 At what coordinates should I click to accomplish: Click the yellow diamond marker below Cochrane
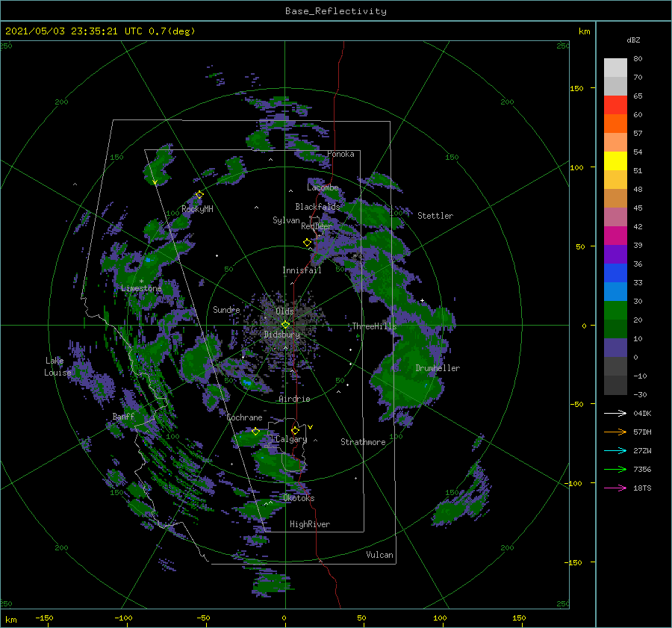tap(255, 431)
